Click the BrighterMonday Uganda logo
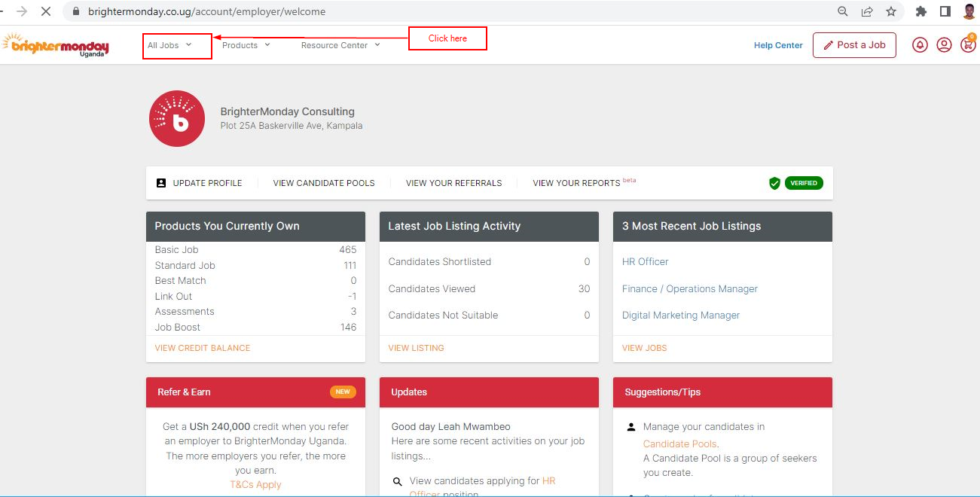Viewport: 980px width, 497px height. tap(56, 44)
